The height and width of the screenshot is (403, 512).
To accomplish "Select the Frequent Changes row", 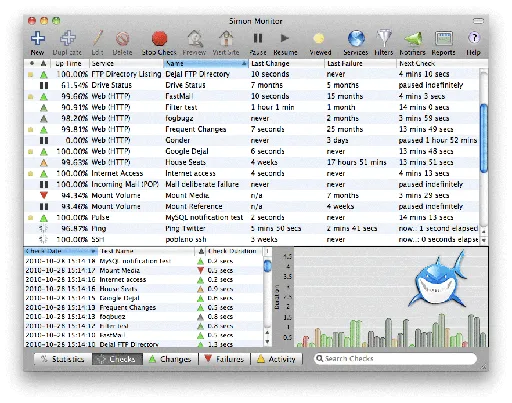I will tap(252, 129).
